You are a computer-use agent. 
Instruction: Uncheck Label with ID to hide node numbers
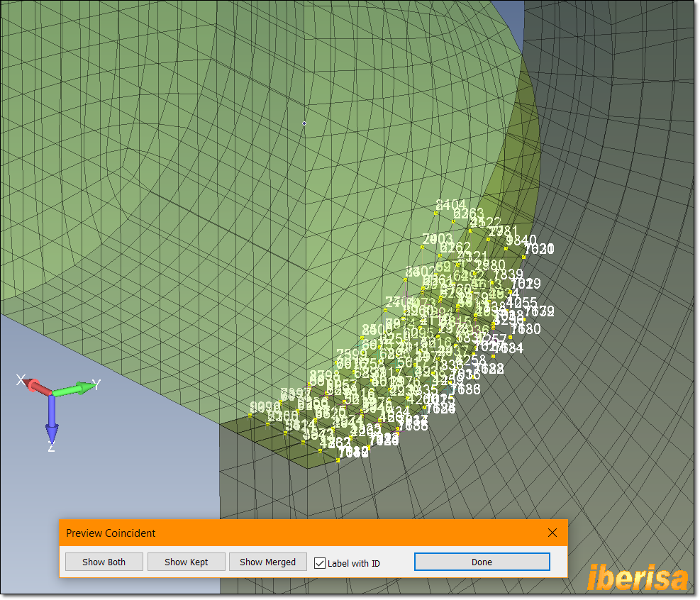click(x=319, y=562)
